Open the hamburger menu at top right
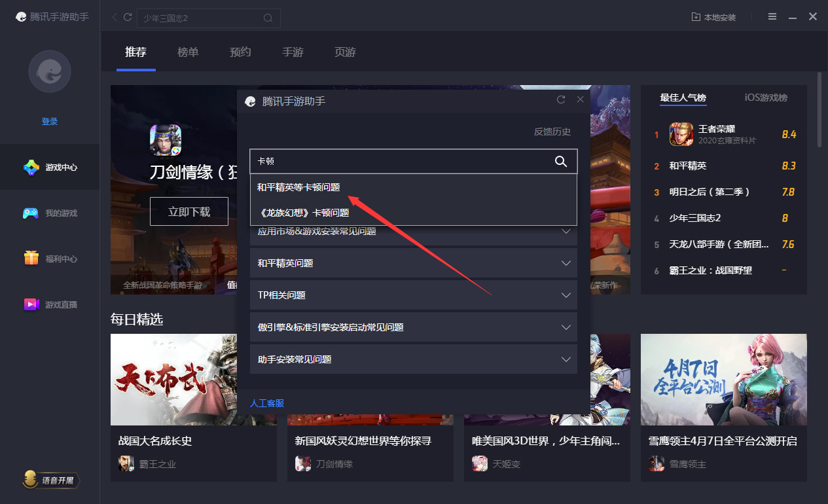Screen dimensions: 828x504 tap(772, 17)
